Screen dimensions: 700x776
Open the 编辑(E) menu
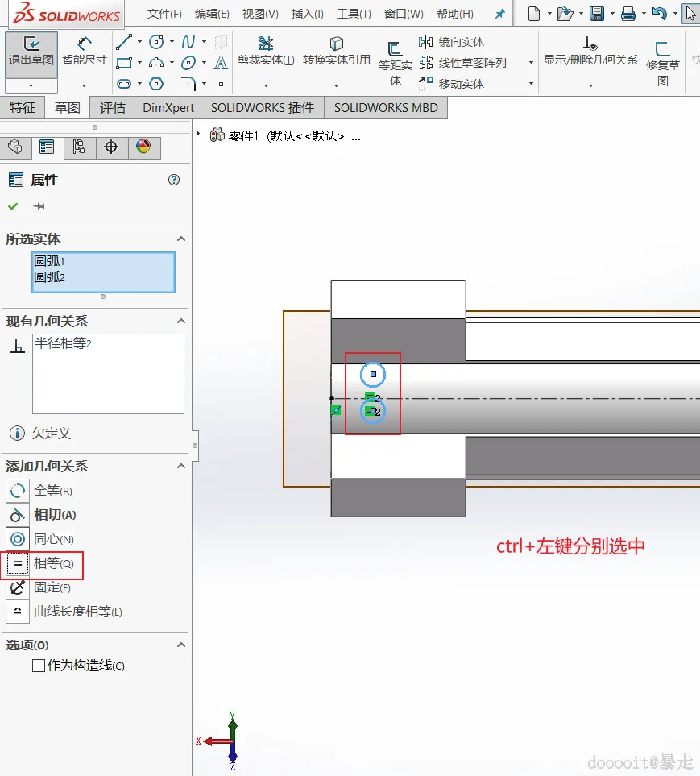(x=212, y=14)
